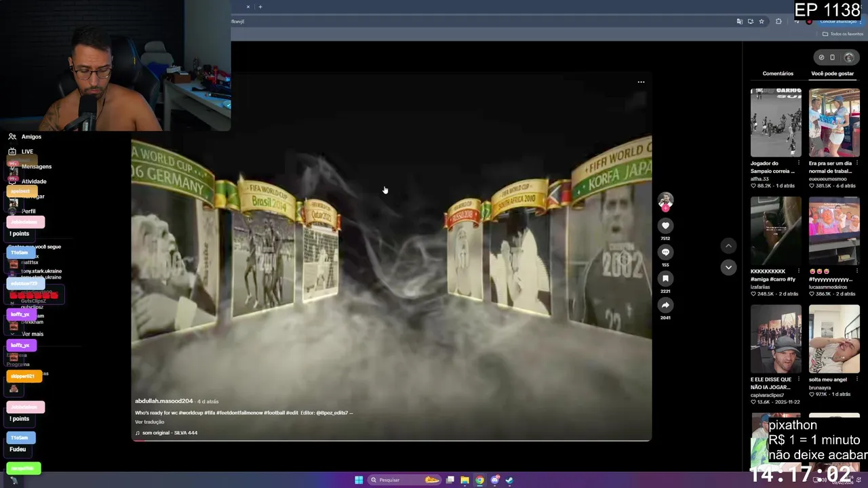Like the video with heart icon
The height and width of the screenshot is (488, 868).
pyautogui.click(x=665, y=226)
